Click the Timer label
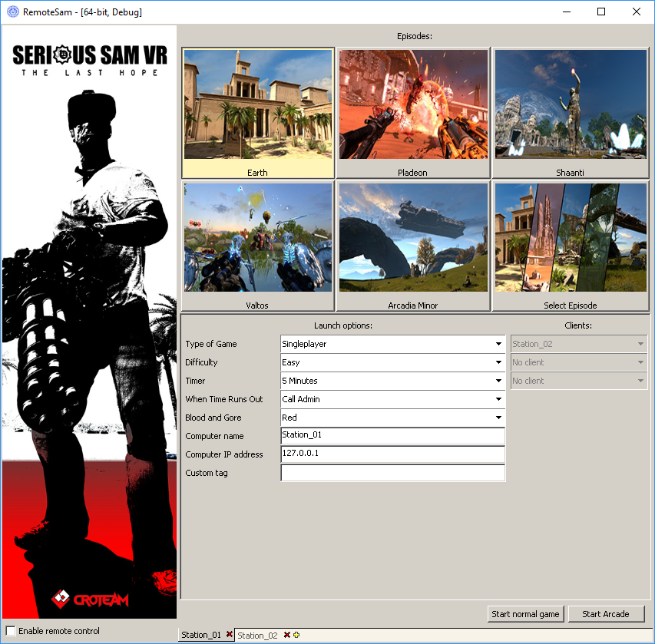The width and height of the screenshot is (655, 644). (195, 381)
